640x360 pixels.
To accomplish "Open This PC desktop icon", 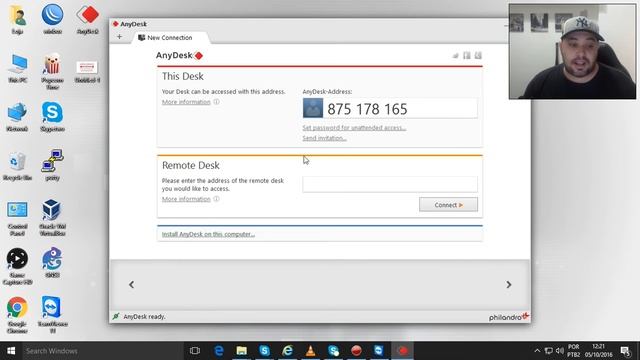I will click(18, 68).
